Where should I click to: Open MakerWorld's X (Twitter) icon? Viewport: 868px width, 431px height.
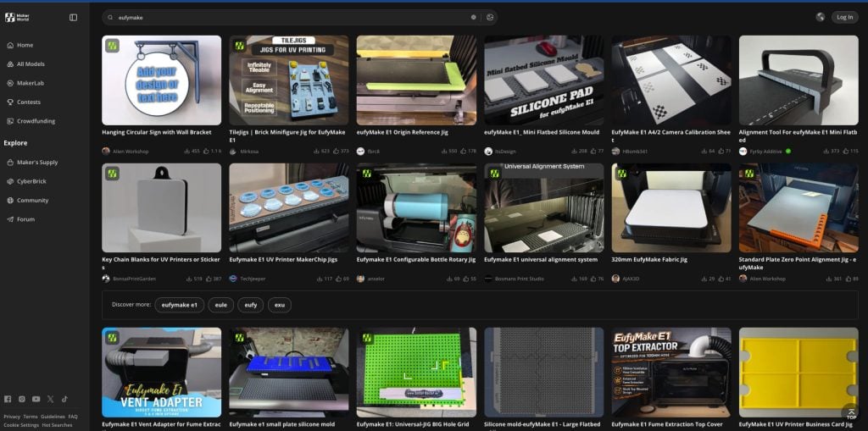click(x=51, y=399)
